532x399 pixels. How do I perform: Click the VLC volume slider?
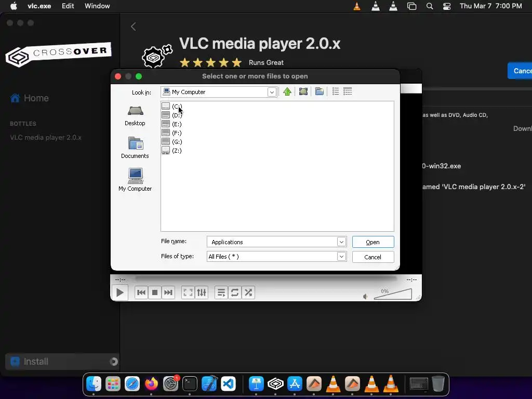pos(393,294)
